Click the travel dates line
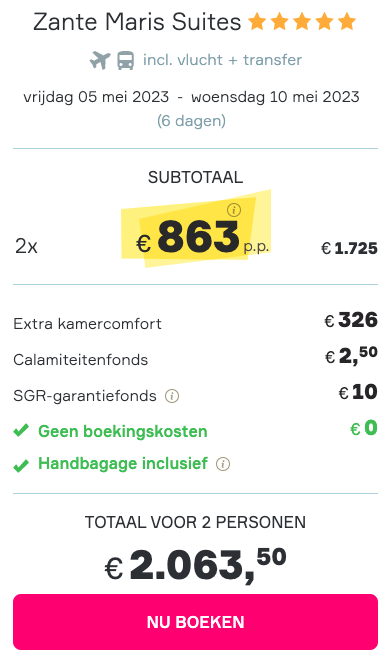Image resolution: width=388 pixels, height=663 pixels. click(191, 97)
